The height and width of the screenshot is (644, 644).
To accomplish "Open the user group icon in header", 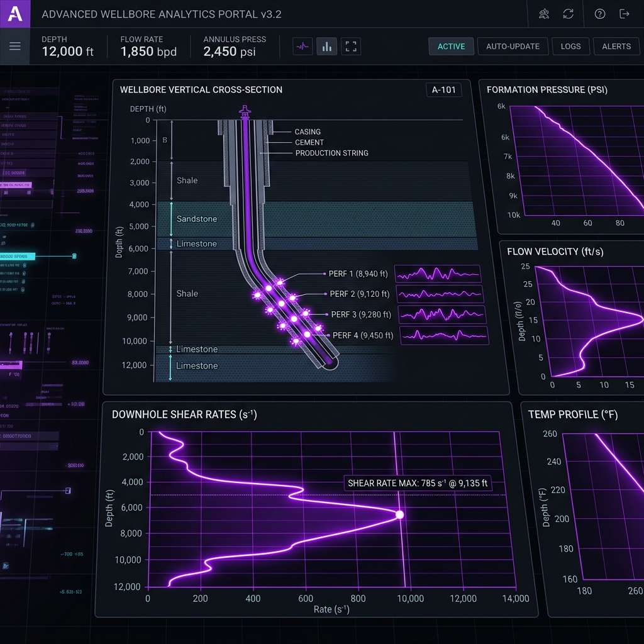I will click(x=544, y=14).
